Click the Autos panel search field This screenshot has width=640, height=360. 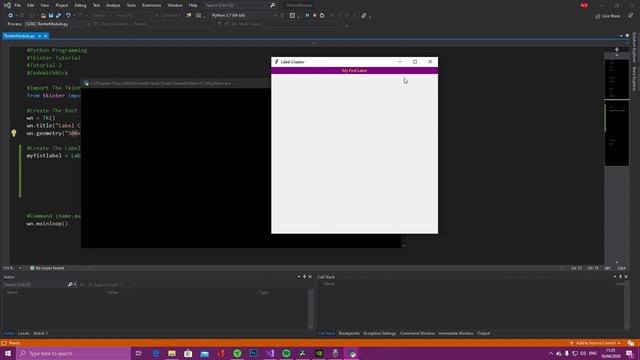(x=35, y=284)
